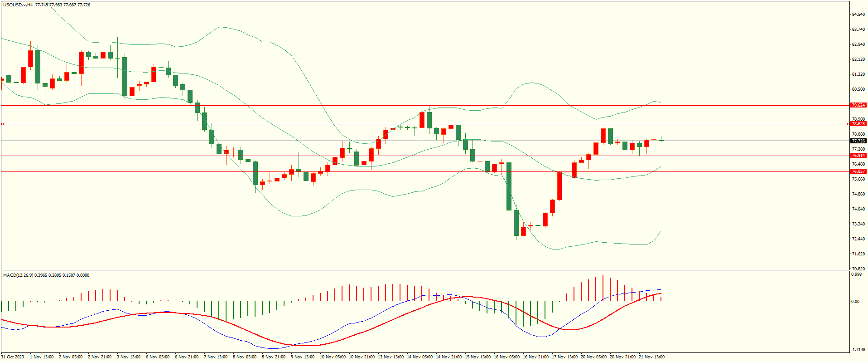This screenshot has width=868, height=362.
Task: Click the 71.620 price axis value
Action: click(x=858, y=254)
